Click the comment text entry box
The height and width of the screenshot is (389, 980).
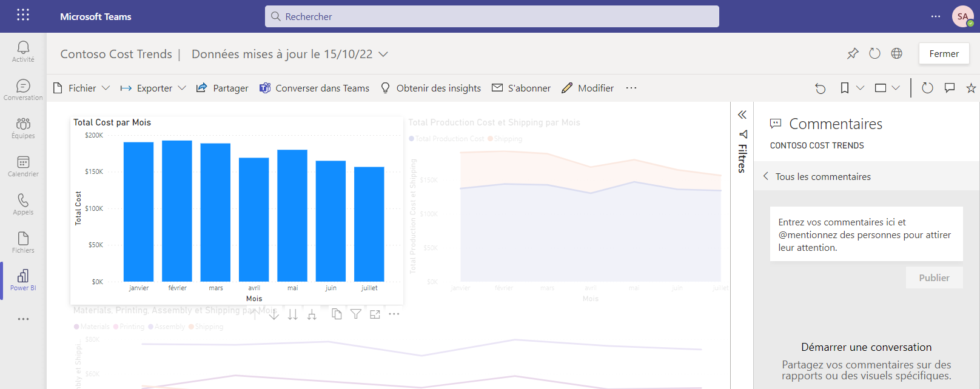coord(867,234)
